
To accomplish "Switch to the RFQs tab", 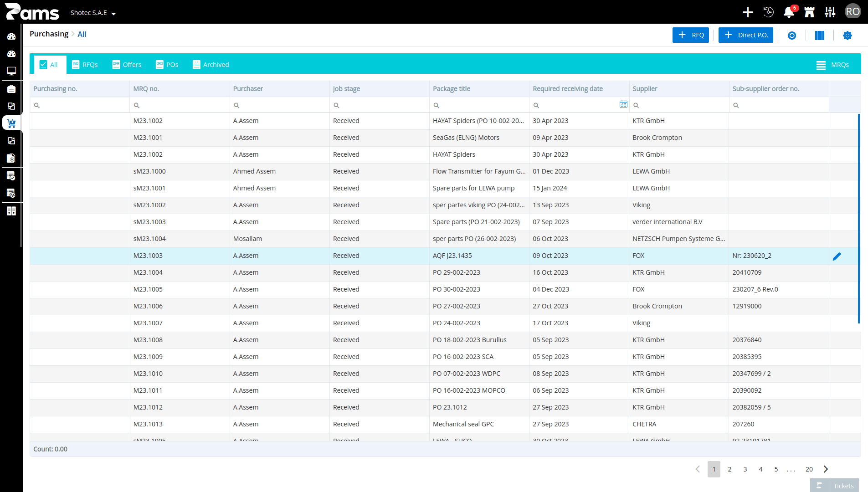I will coord(85,65).
